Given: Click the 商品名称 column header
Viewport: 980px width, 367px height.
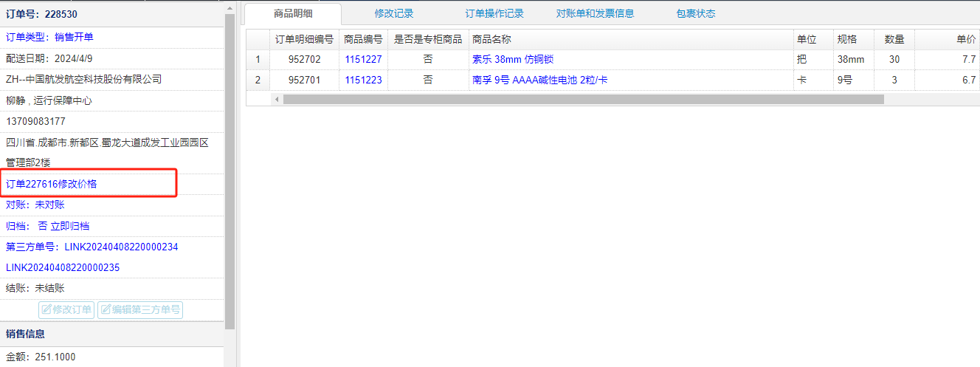Looking at the screenshot, I should pyautogui.click(x=631, y=39).
